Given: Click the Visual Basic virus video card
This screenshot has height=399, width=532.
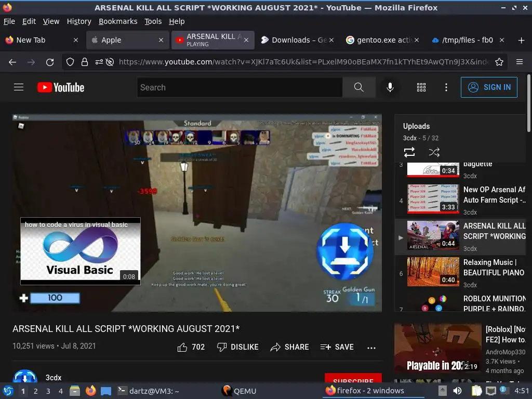Looking at the screenshot, I should [81, 251].
